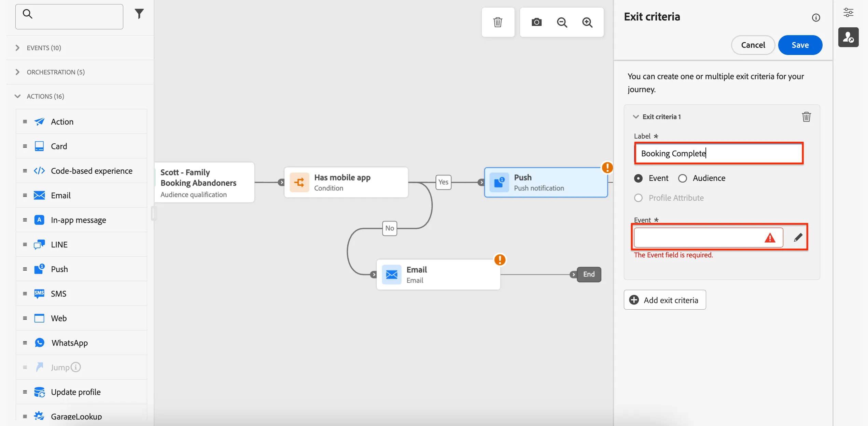Click the Cancel button

(753, 45)
